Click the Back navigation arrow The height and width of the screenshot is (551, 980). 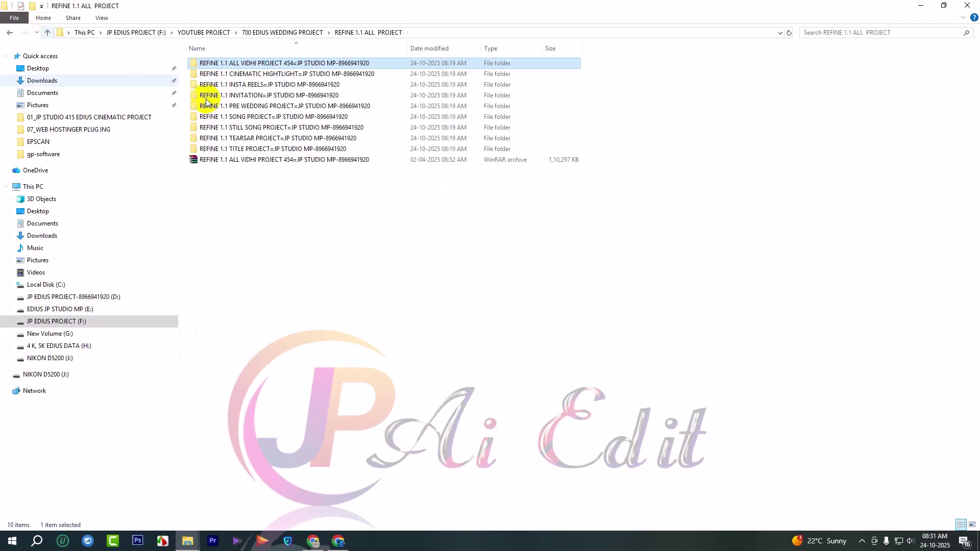pos(10,33)
